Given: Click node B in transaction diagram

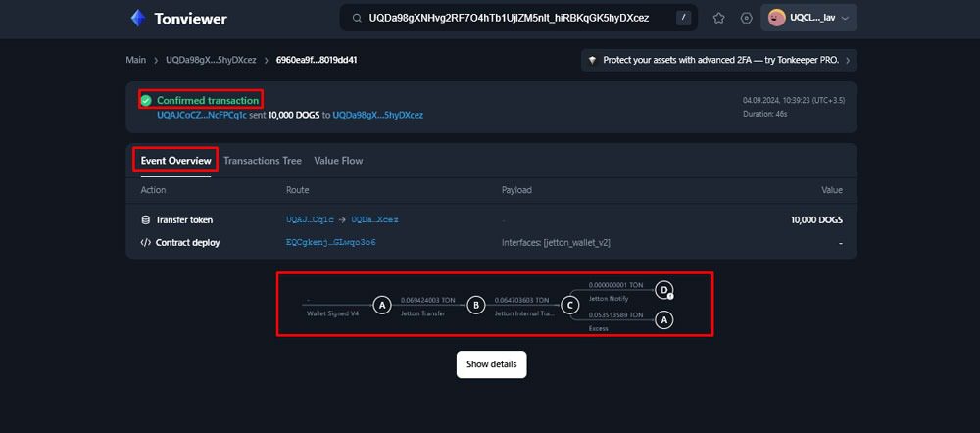Looking at the screenshot, I should point(476,305).
